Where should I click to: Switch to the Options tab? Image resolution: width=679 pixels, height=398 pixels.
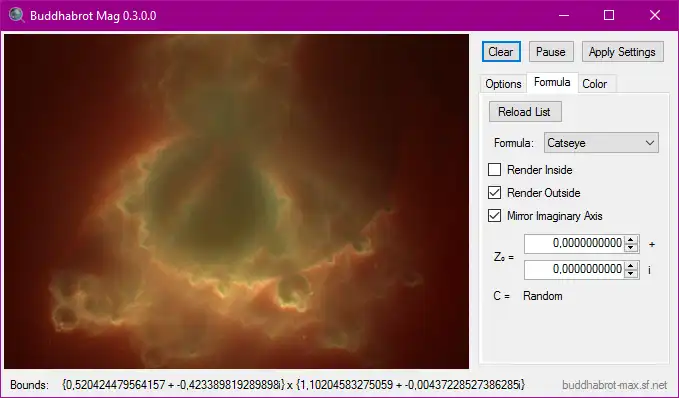click(503, 84)
